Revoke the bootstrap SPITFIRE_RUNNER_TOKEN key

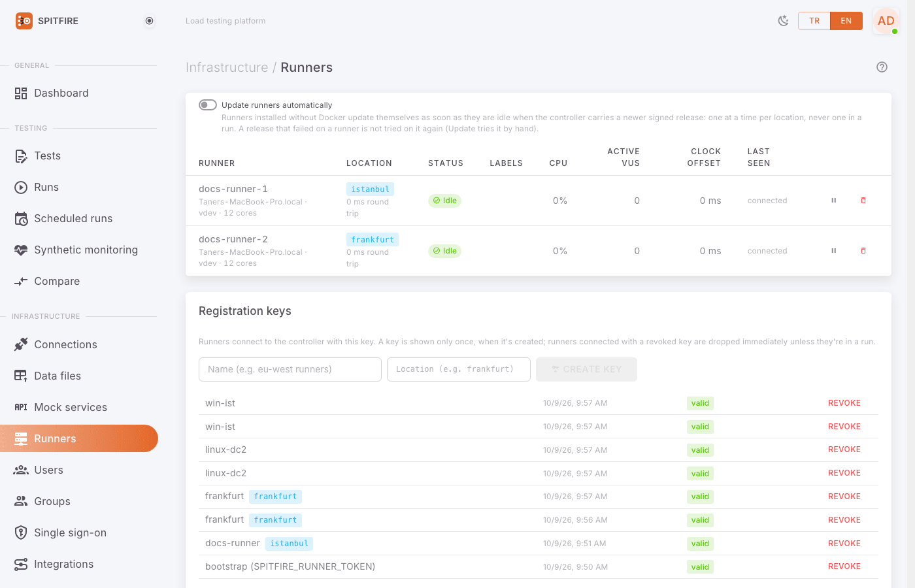(844, 566)
